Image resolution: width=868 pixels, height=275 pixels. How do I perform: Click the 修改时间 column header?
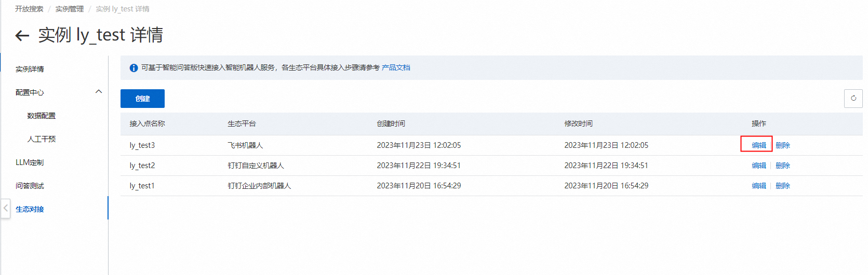(x=579, y=123)
